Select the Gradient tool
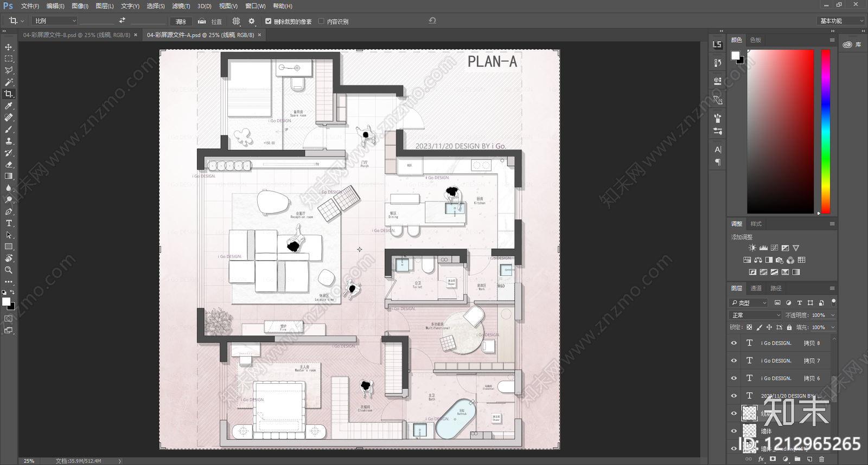This screenshot has height=465, width=868. tap(9, 176)
